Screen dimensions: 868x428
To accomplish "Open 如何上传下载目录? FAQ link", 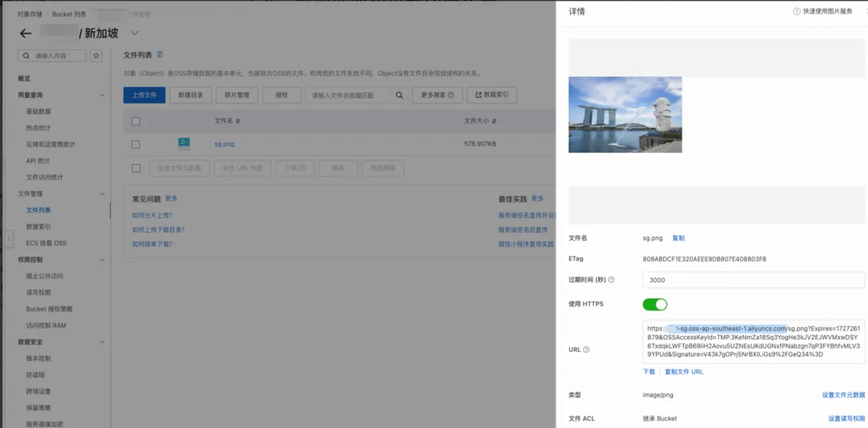I will 158,230.
